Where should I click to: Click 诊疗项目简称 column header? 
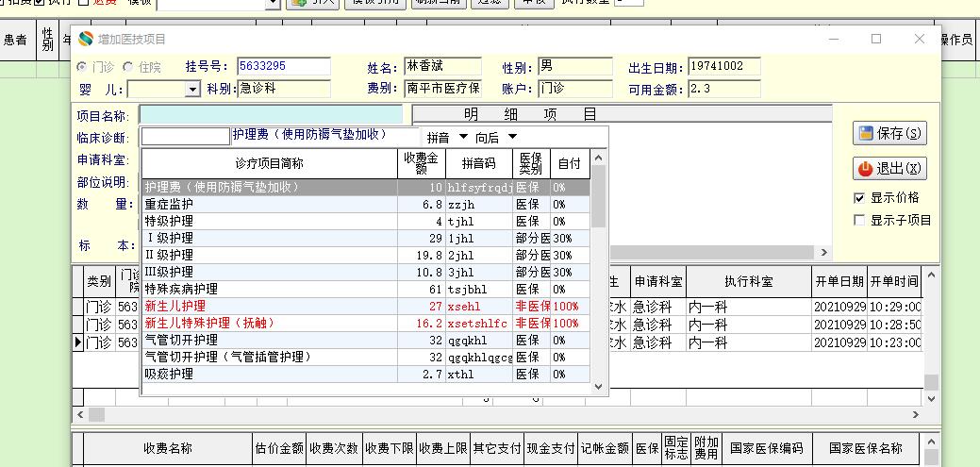click(270, 164)
